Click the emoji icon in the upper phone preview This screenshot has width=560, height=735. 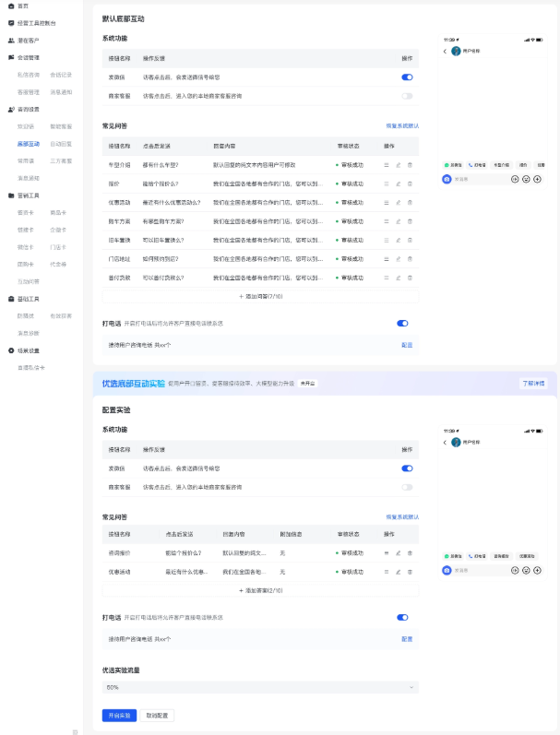[526, 179]
